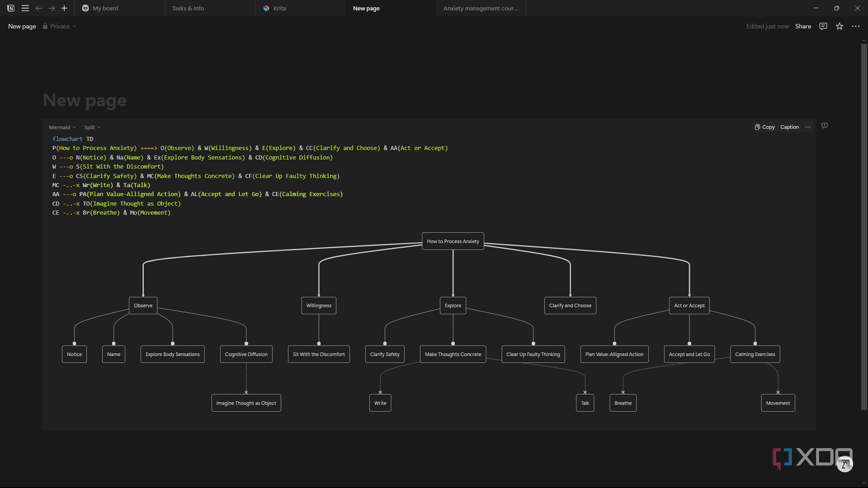Open the page comments icon
Screen dimensions: 868x488
(823, 26)
